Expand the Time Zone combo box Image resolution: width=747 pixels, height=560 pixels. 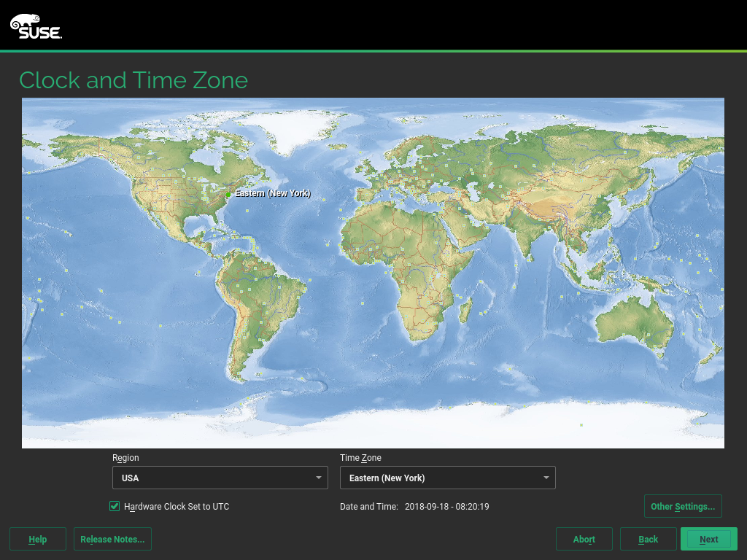[447, 478]
